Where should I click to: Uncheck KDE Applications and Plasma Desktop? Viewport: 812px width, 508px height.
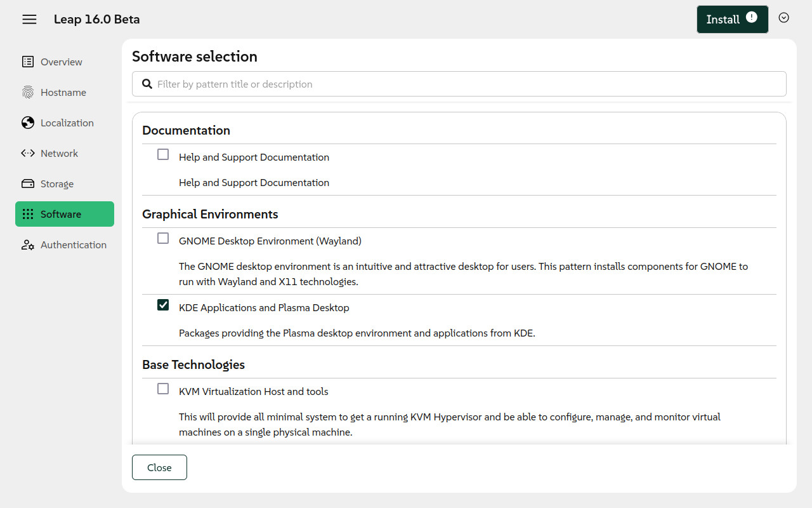pos(163,305)
